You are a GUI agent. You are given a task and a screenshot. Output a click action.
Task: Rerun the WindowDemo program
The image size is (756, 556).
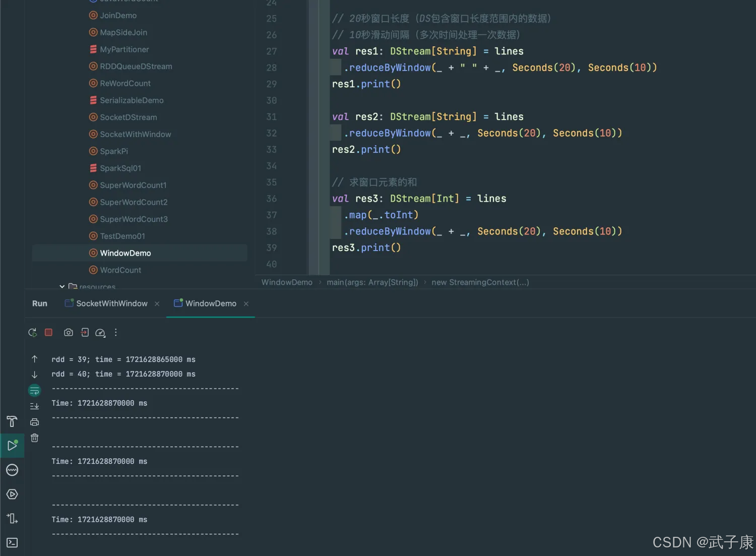click(x=32, y=333)
